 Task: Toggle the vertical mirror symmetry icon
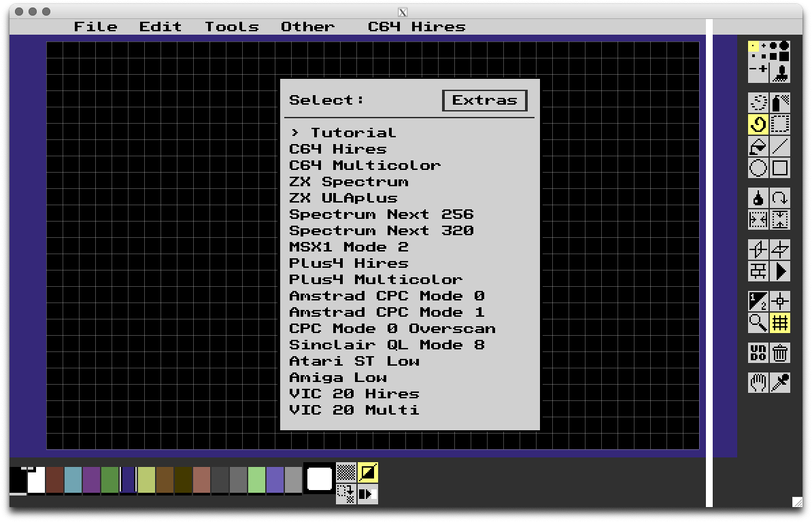point(758,249)
